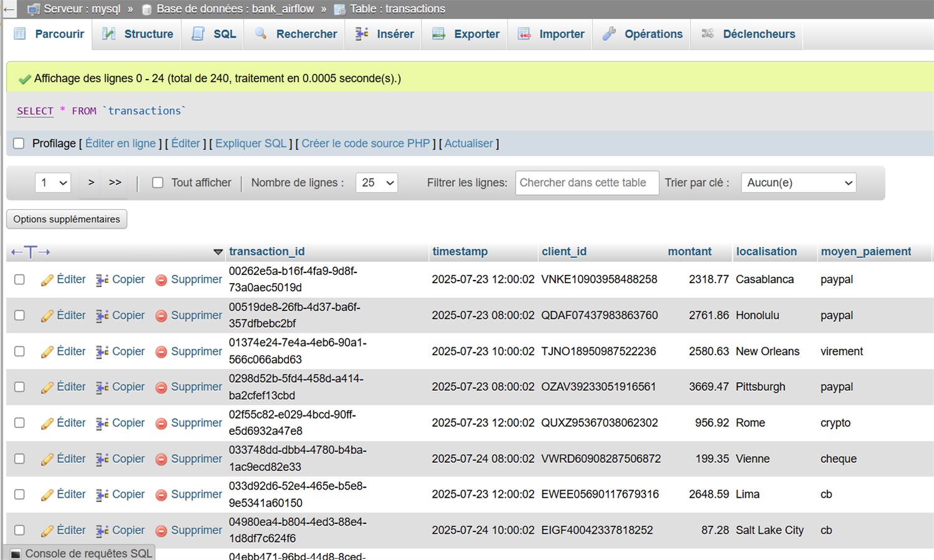934x560 pixels.
Task: Click the copy icon in the Honolulu row
Action: [x=102, y=316]
